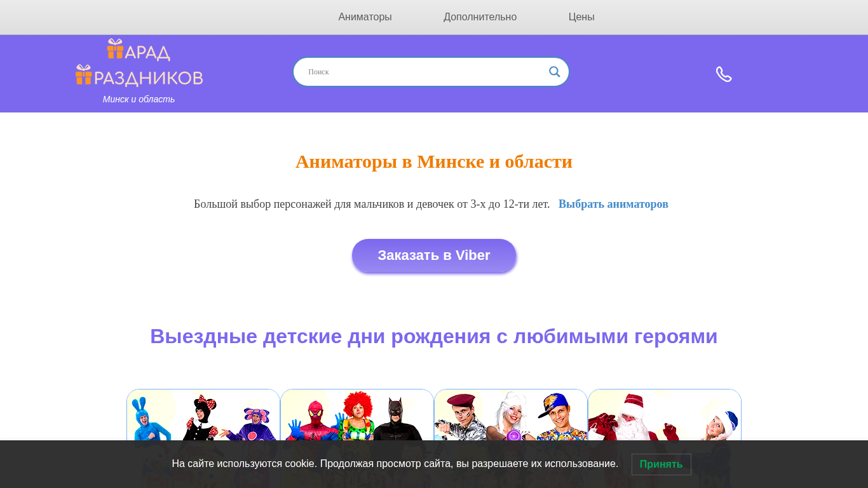Open the Цены menu item

tap(581, 17)
